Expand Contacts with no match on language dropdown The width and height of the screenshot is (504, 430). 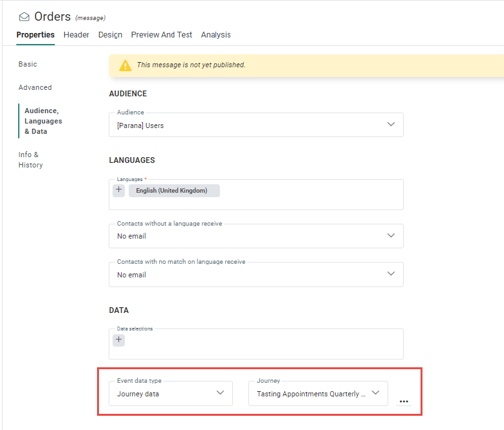point(256,274)
